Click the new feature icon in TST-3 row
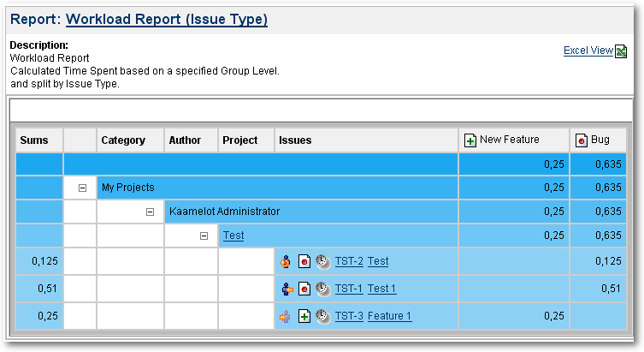Viewport: 644px width, 352px height. tap(304, 316)
